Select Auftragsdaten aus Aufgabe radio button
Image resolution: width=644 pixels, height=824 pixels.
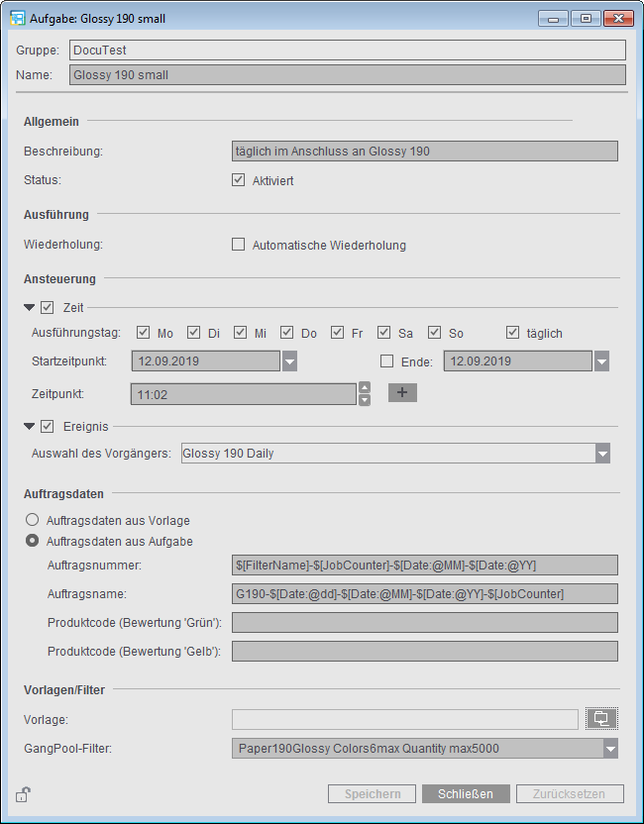click(33, 541)
